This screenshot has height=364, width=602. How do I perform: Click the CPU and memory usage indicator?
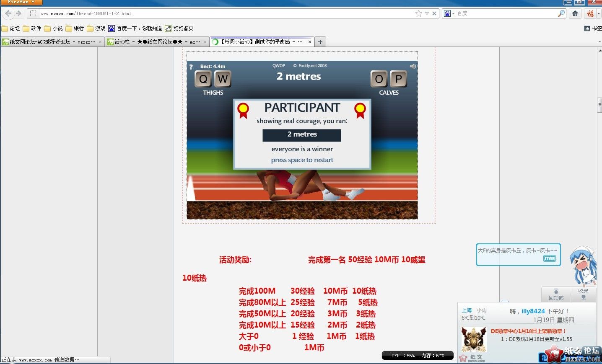pyautogui.click(x=418, y=356)
